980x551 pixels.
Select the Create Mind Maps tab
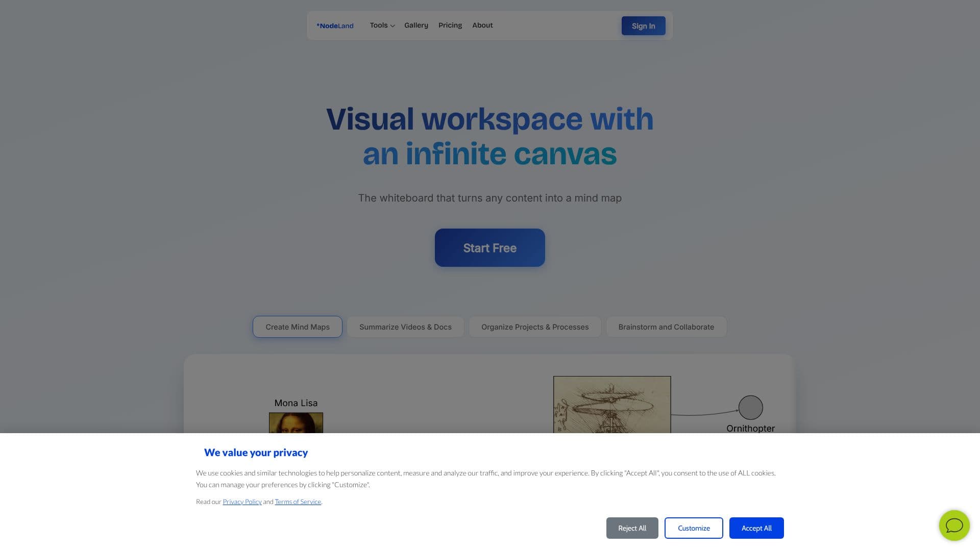298,327
